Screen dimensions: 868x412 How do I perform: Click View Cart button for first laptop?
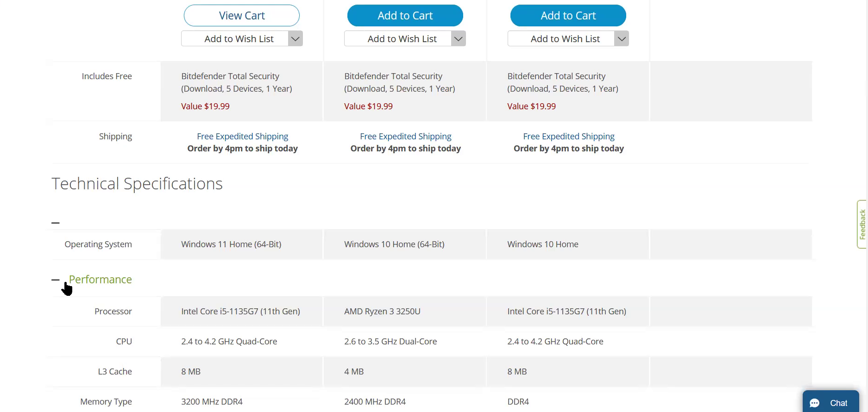click(x=241, y=16)
